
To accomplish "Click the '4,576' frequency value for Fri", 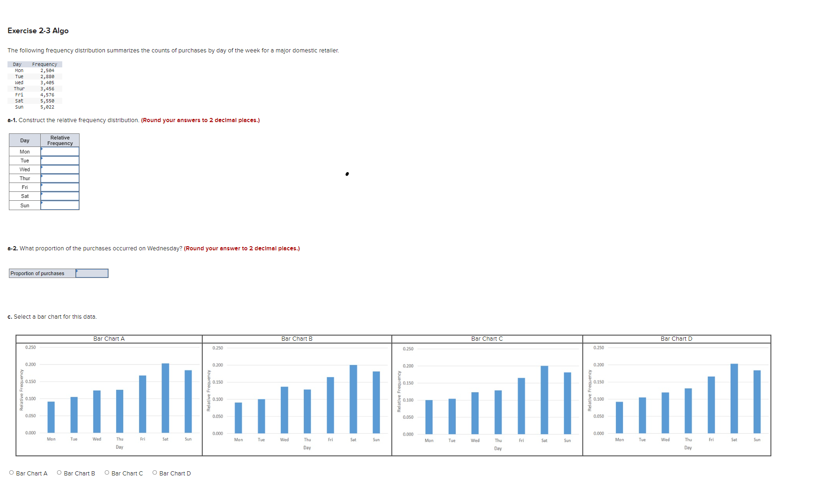I will pos(47,95).
